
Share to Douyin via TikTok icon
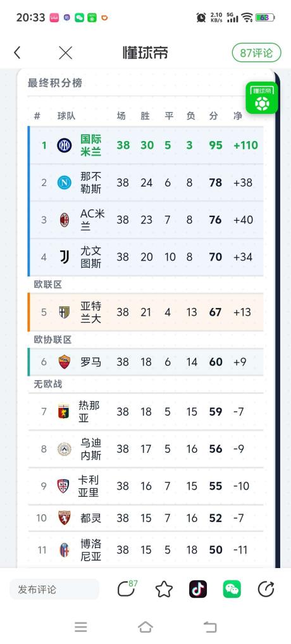198,590
